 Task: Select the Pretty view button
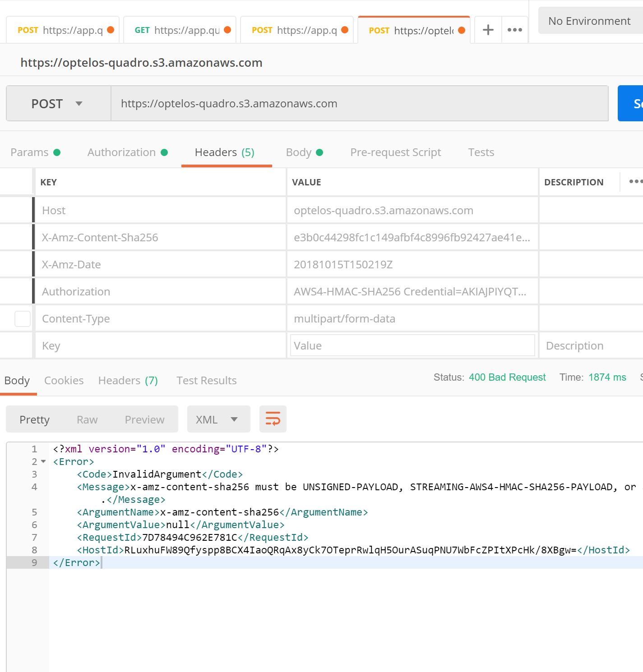(35, 419)
